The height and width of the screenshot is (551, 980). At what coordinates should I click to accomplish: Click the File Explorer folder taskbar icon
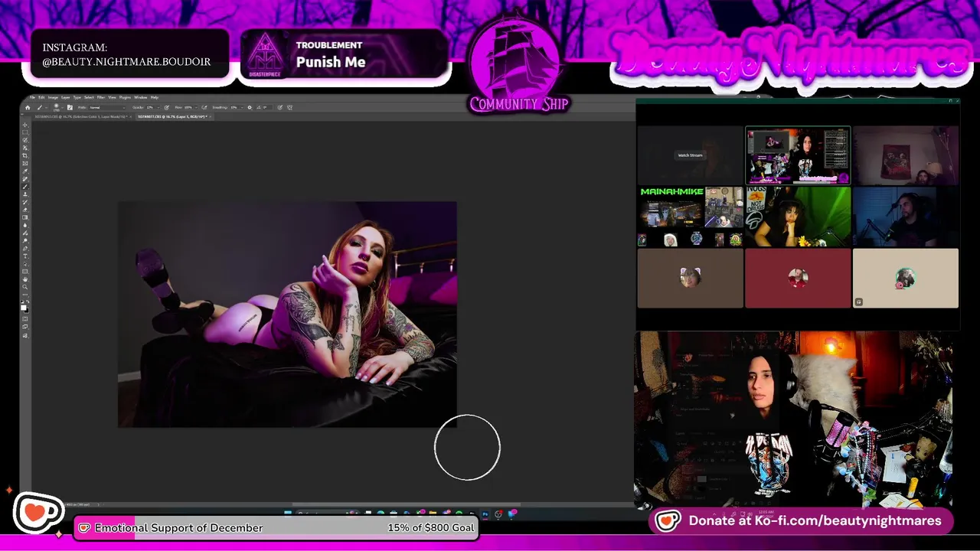click(433, 513)
